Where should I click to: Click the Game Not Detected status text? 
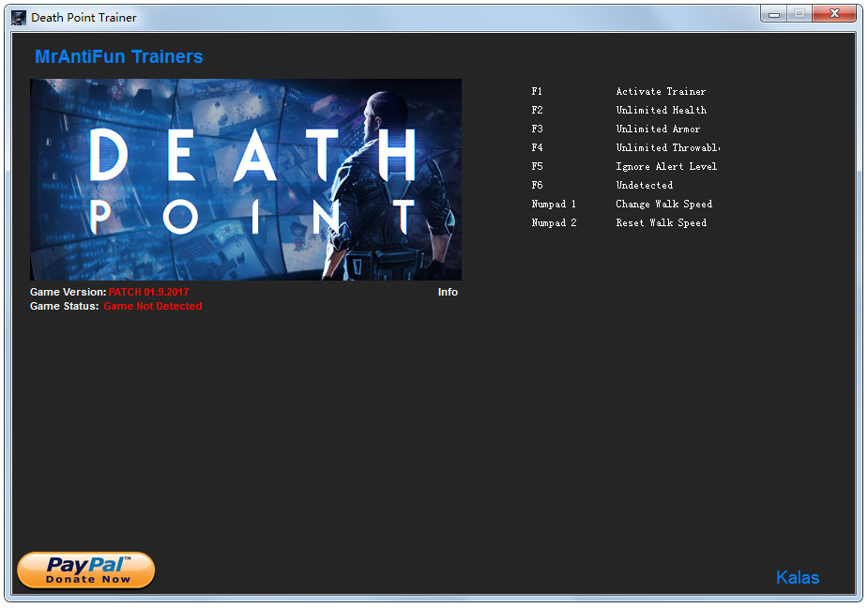point(153,306)
